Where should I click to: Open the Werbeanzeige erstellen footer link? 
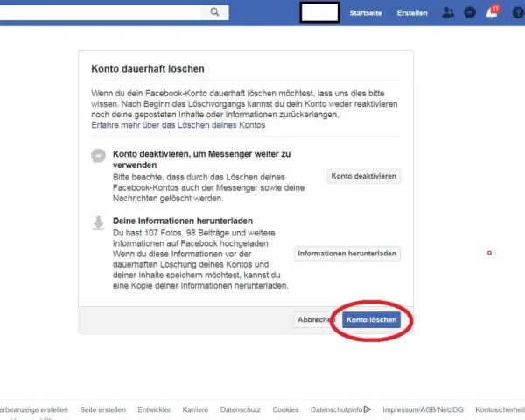[34, 409]
